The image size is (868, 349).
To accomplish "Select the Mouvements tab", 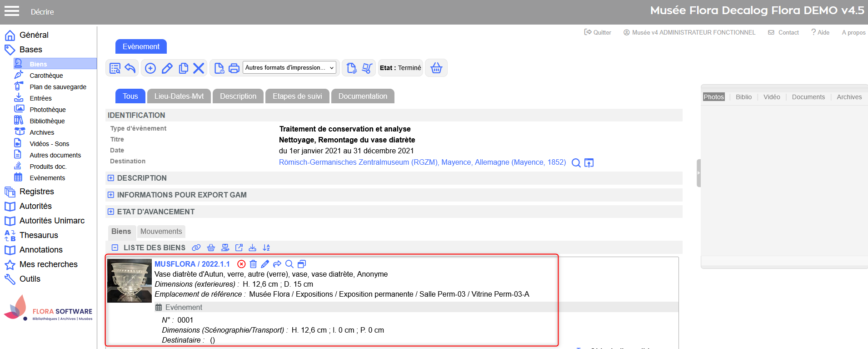I will pyautogui.click(x=161, y=232).
